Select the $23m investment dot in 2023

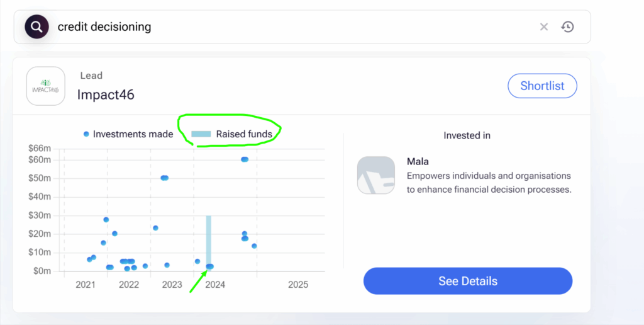[156, 228]
